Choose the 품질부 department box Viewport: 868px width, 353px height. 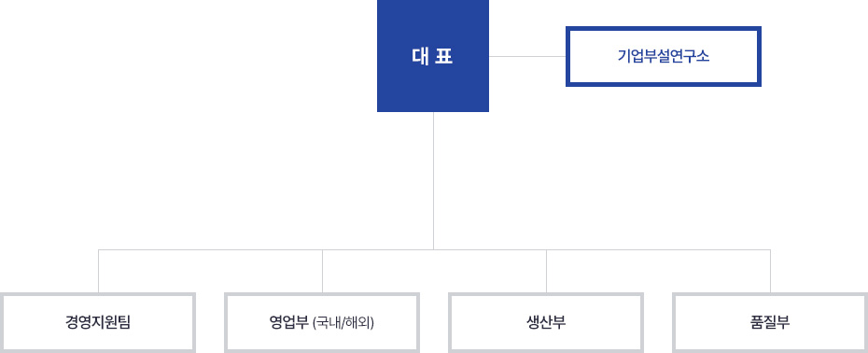pyautogui.click(x=770, y=323)
